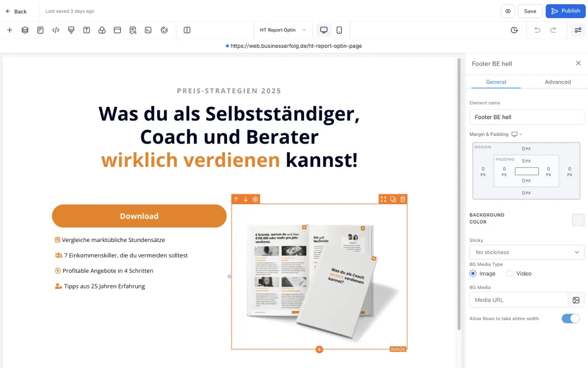Screen dimensions: 588x368
Task: Open the color palette icon
Action: tap(164, 30)
